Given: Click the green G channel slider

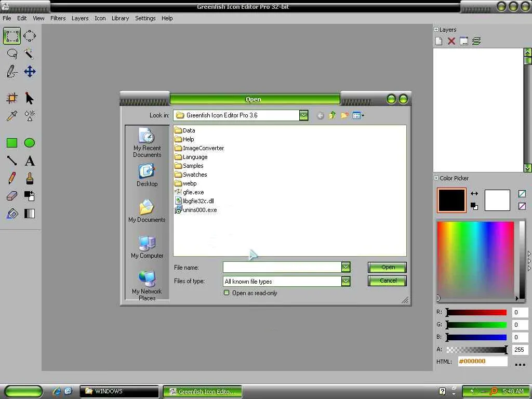Looking at the screenshot, I should tap(476, 325).
